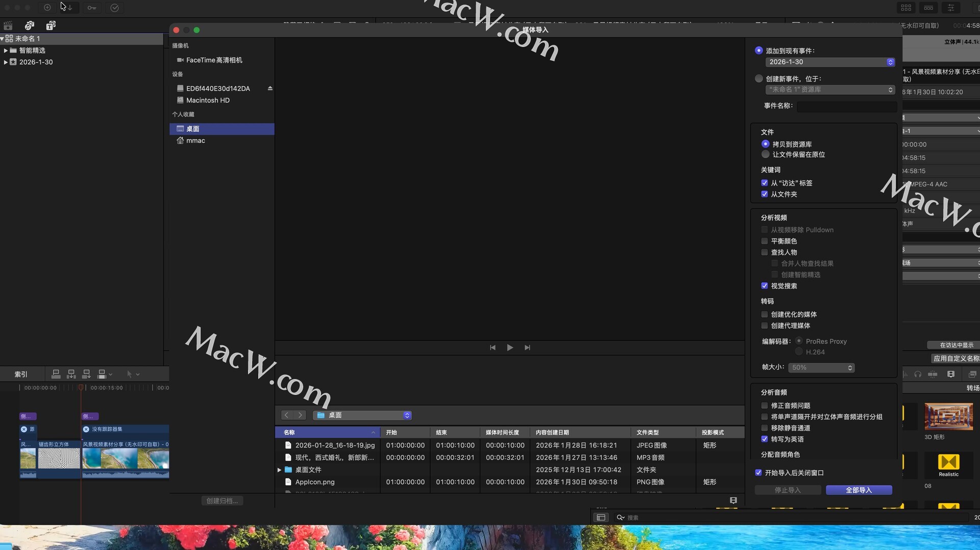Click the 全部导入 button
Screen dimensions: 980x550
click(859, 490)
